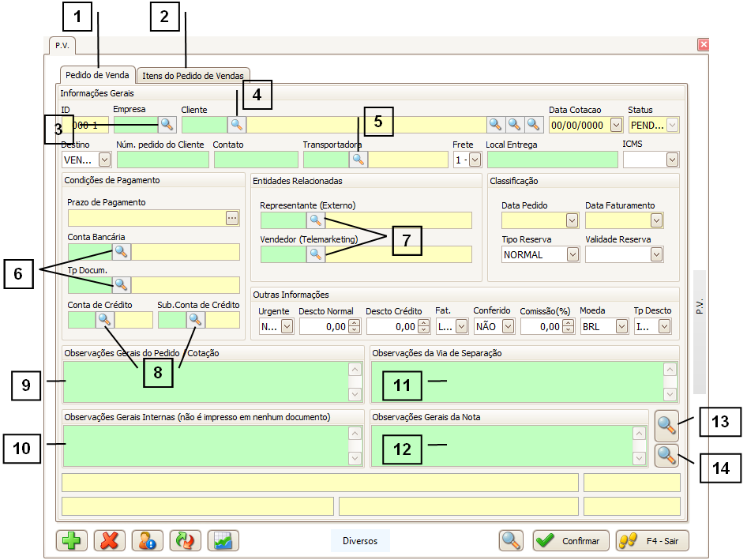The image size is (747, 560).
Task: Open Empresa search magnifier
Action: click(x=167, y=124)
